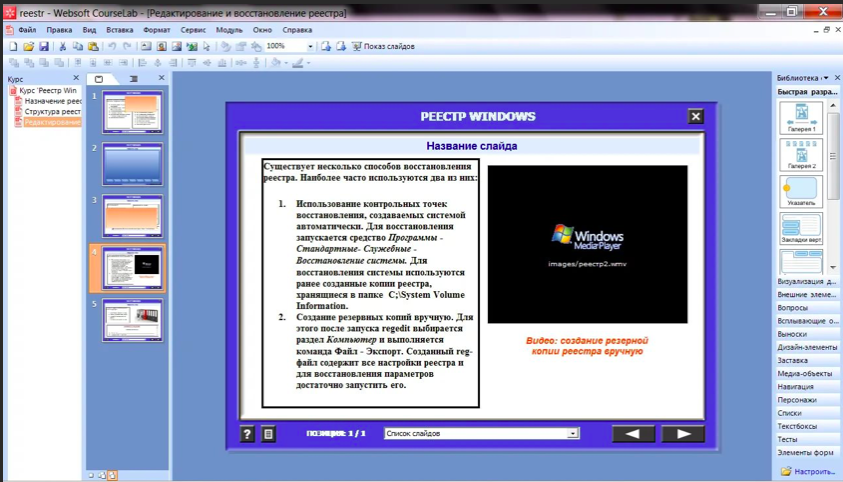Open the Вставка menu
Image resolution: width=843 pixels, height=482 pixels.
point(119,30)
